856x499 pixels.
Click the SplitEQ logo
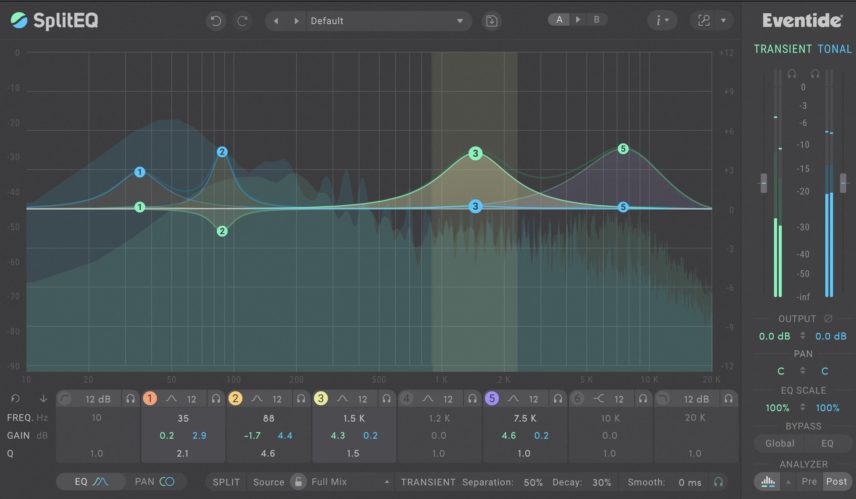pyautogui.click(x=55, y=21)
